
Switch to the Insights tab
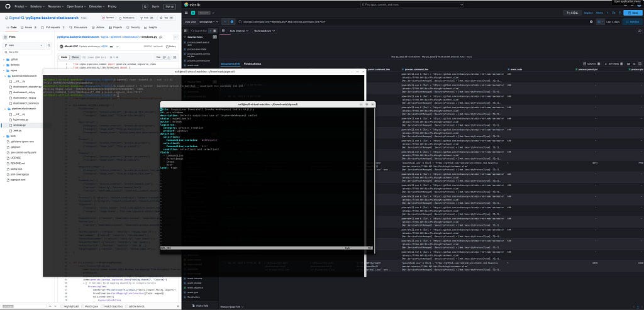151,27
